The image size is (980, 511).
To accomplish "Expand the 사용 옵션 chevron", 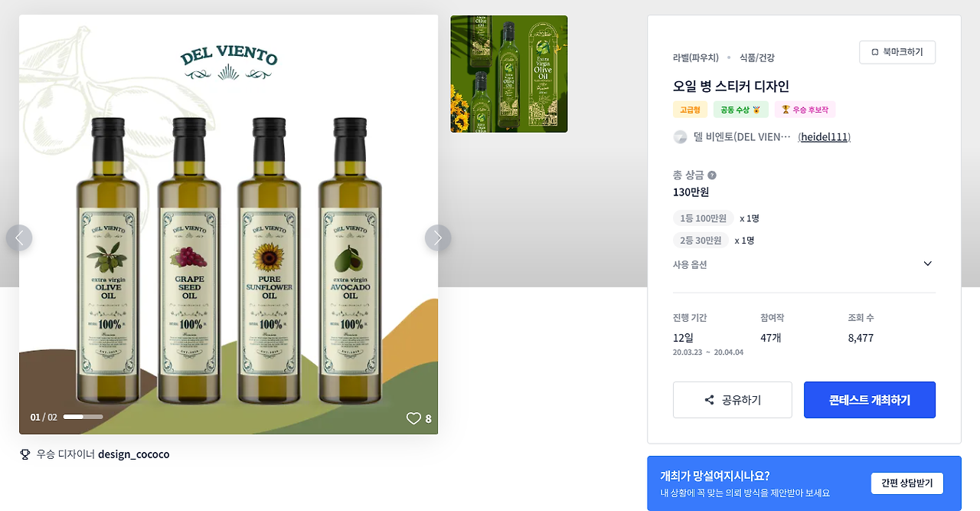I will click(x=928, y=264).
